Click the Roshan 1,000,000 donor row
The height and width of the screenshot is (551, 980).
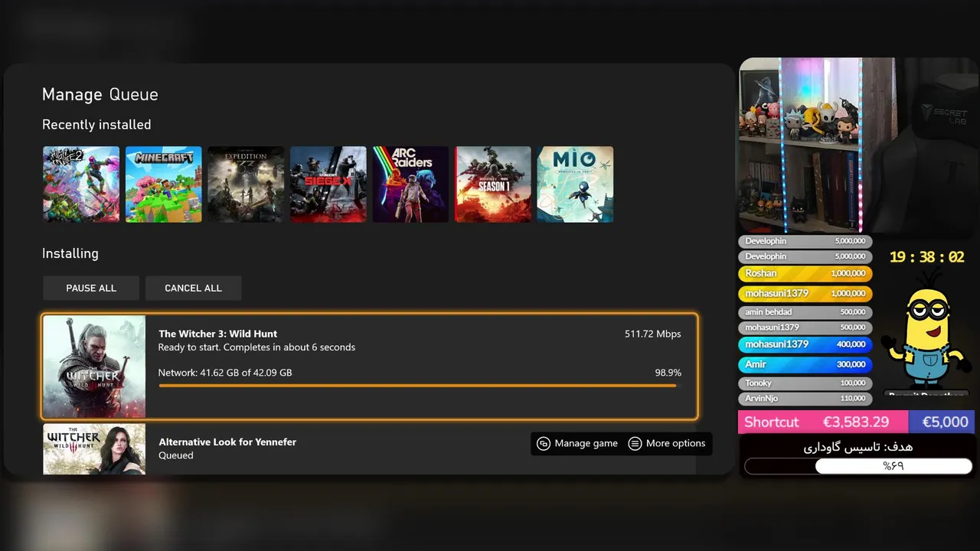(805, 273)
